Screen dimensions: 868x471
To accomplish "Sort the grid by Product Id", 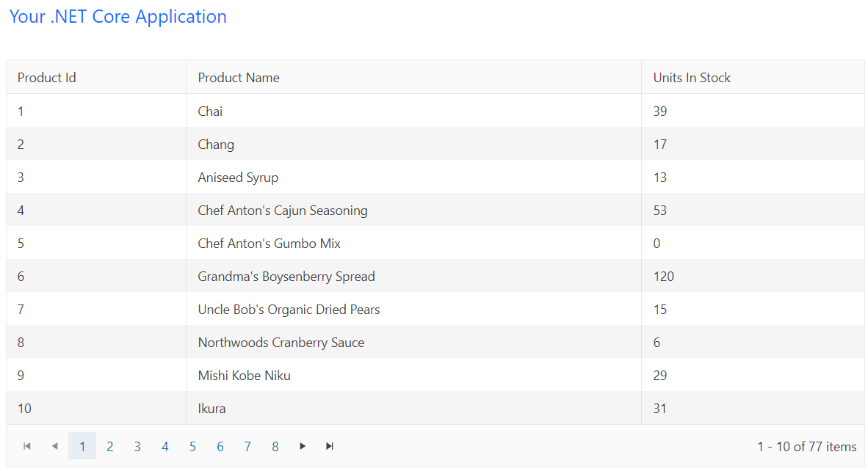I will (46, 77).
